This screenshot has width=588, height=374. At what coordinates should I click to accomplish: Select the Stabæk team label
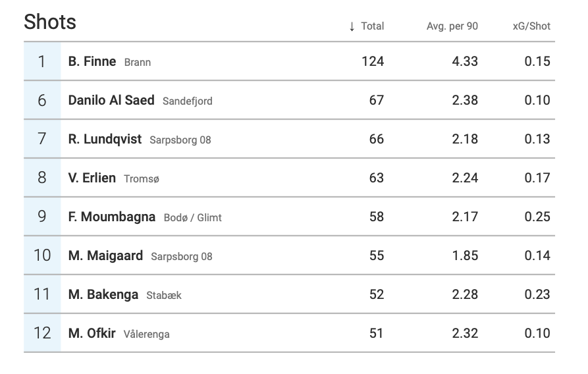tap(164, 296)
